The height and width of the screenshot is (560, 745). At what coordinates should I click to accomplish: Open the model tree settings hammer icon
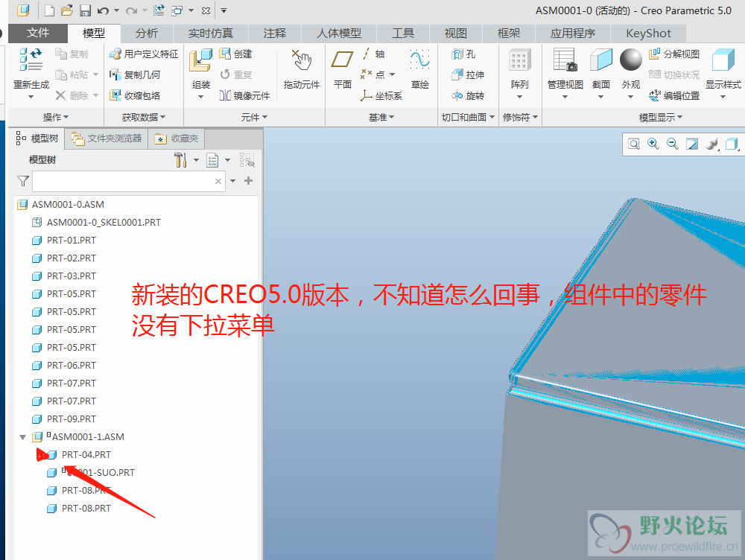tap(180, 160)
